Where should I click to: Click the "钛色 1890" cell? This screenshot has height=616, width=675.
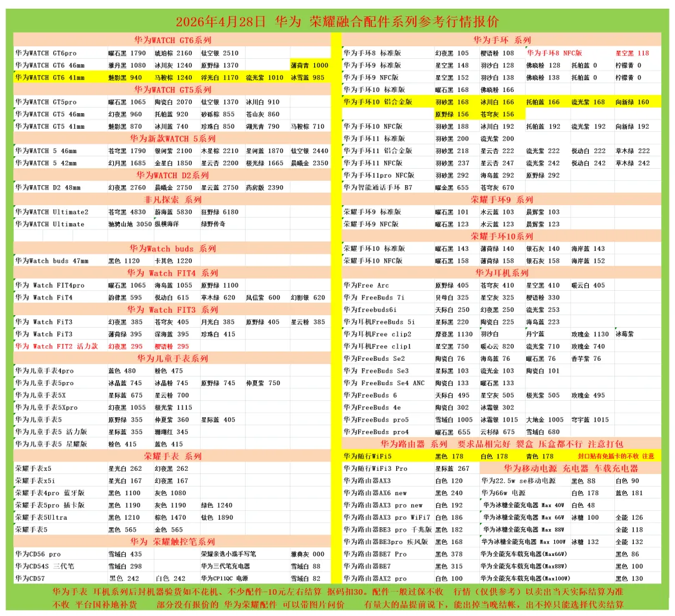pos(217,517)
